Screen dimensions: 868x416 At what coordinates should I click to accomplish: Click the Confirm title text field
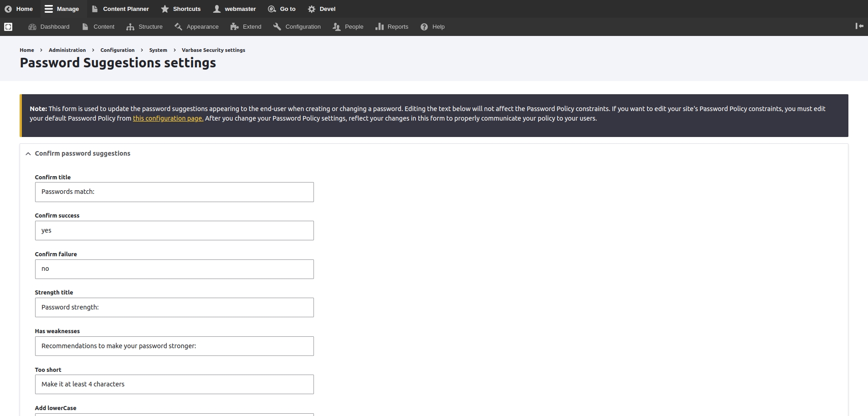pos(174,192)
